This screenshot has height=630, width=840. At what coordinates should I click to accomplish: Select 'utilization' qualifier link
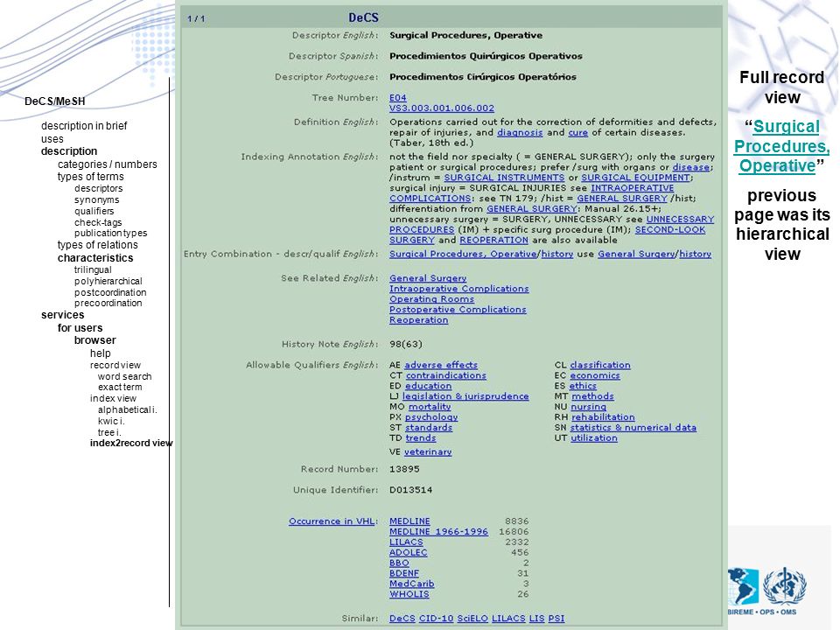pos(593,437)
